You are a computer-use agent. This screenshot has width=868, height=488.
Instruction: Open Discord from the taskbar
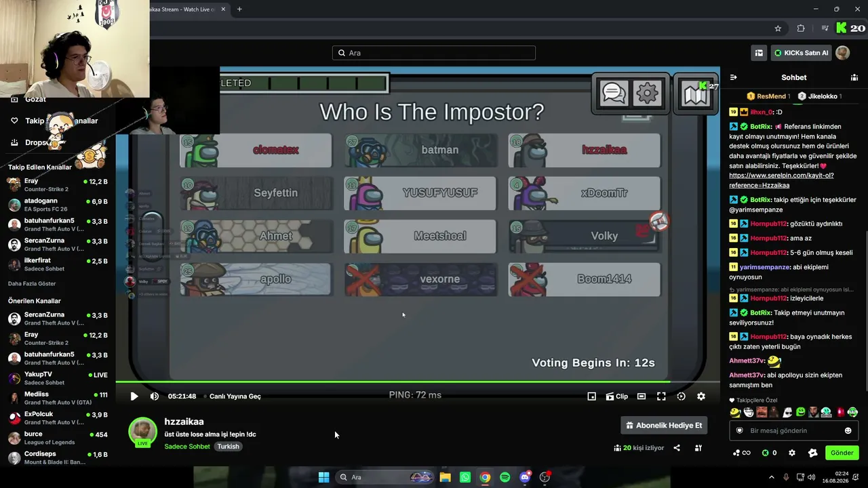pos(525,477)
